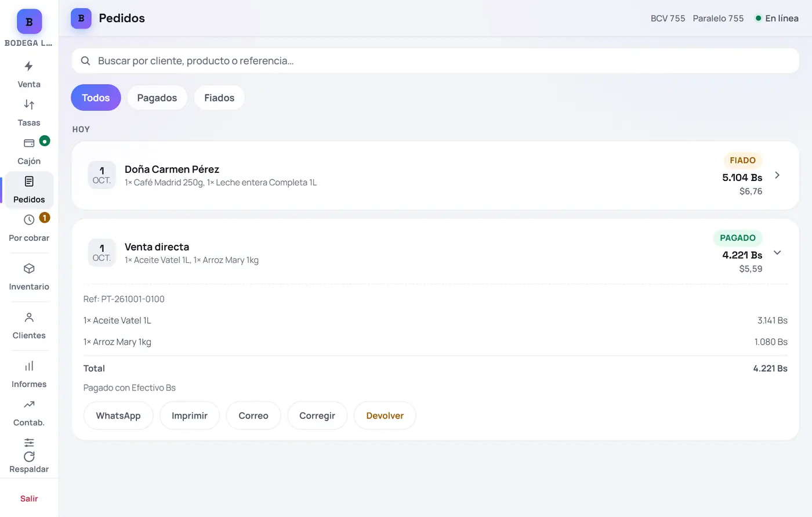Select the Pedidos document icon
This screenshot has width=812, height=517.
click(x=29, y=182)
